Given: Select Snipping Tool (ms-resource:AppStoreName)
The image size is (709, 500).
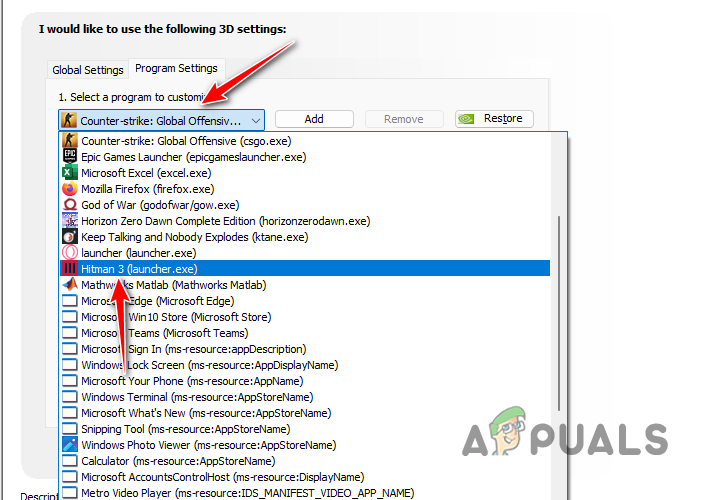Looking at the screenshot, I should point(305,429).
